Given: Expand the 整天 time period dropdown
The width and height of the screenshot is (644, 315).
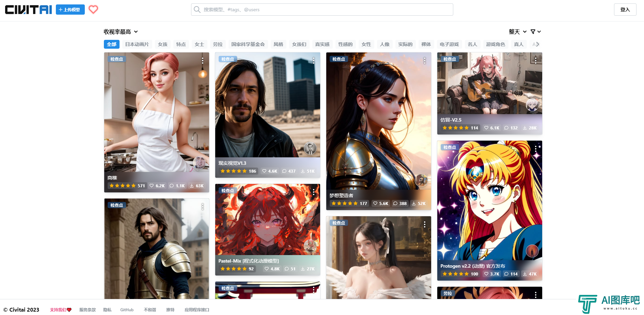Looking at the screenshot, I should (x=518, y=32).
